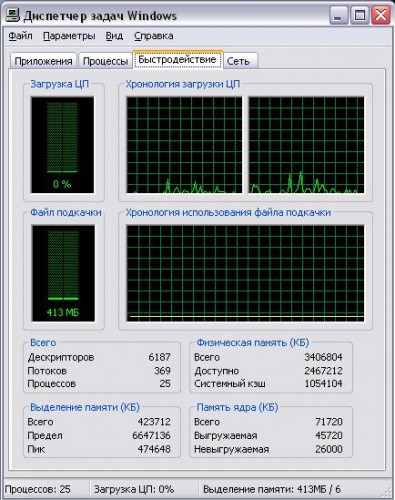
Task: Minimize the Task Manager window
Action: click(x=338, y=15)
